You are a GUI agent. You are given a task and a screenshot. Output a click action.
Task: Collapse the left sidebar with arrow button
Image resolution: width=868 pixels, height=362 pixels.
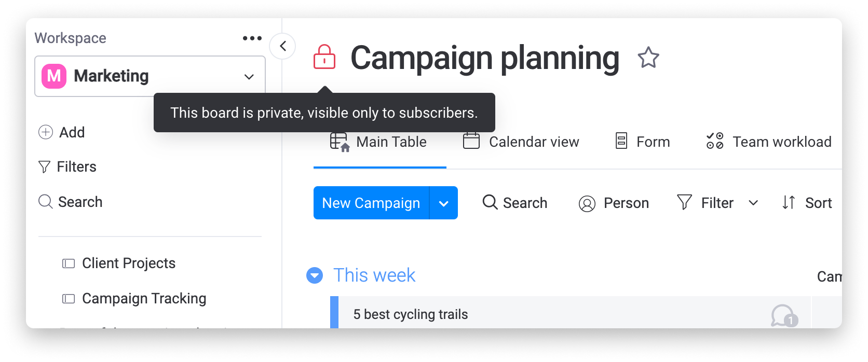(x=283, y=46)
